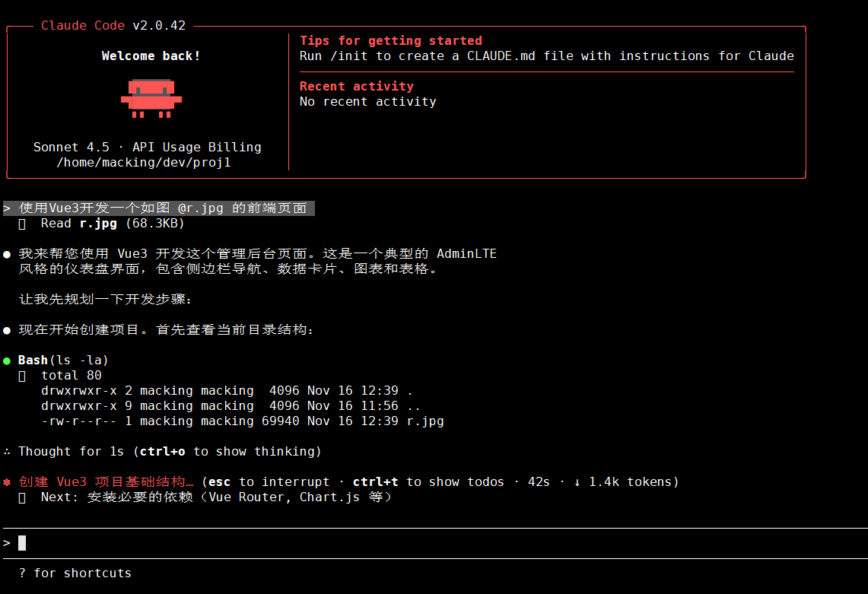Click the highlighted user prompt mentioning @r.jpg
This screenshot has width=868, height=594.
coord(159,208)
